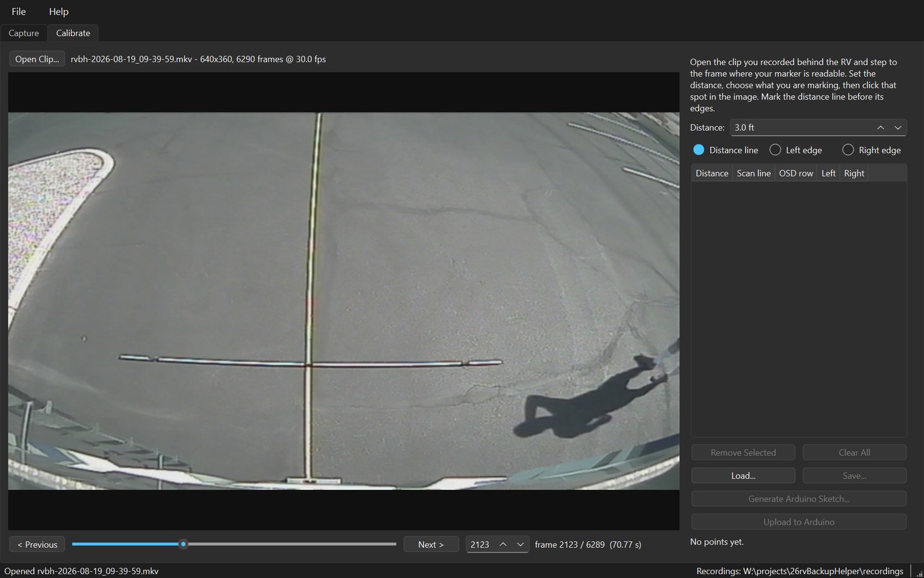This screenshot has width=924, height=578.
Task: Click the Upload to Arduino button
Action: coord(799,522)
